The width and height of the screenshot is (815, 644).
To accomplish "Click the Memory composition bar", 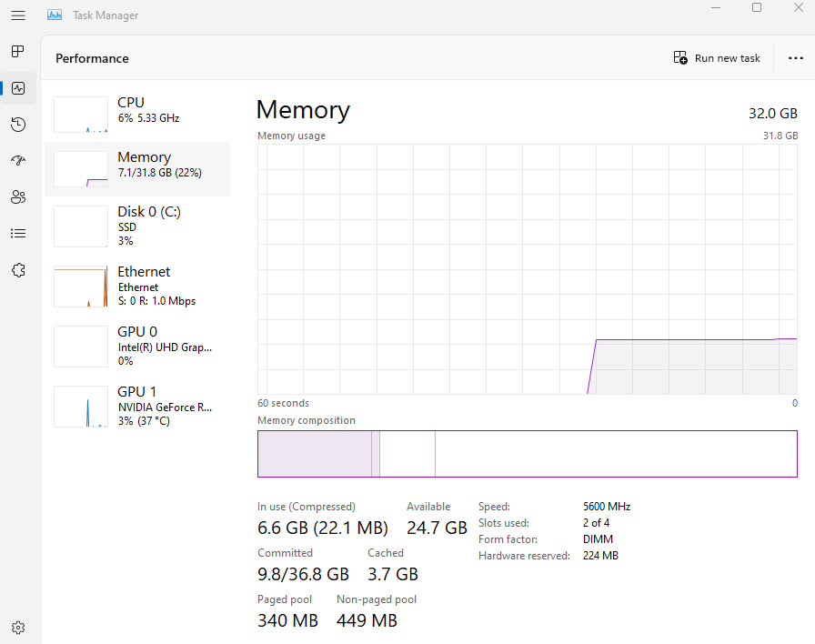I will click(528, 454).
